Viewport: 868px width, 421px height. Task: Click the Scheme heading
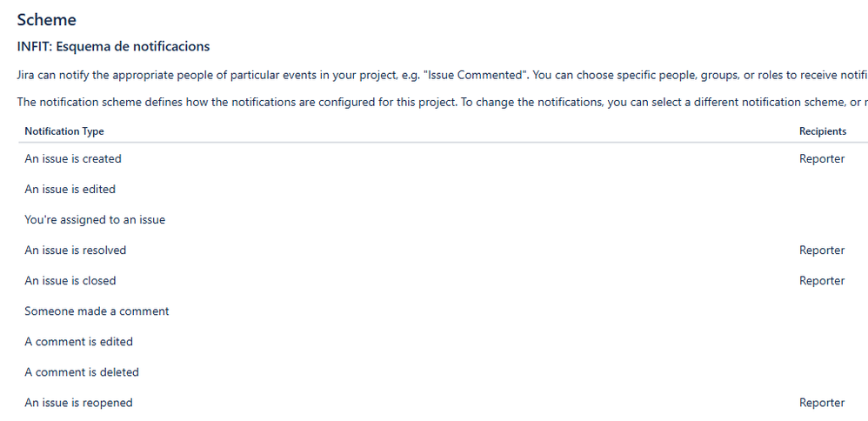click(x=46, y=20)
